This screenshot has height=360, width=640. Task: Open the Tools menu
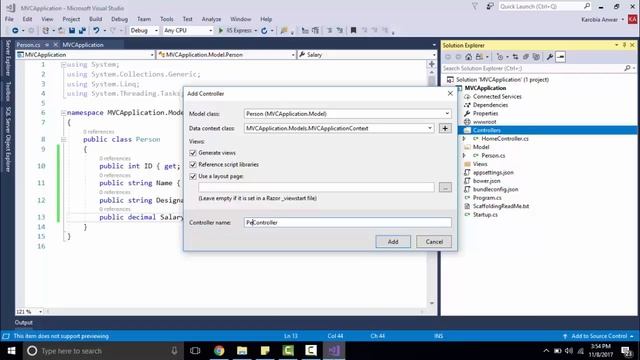pyautogui.click(x=167, y=19)
